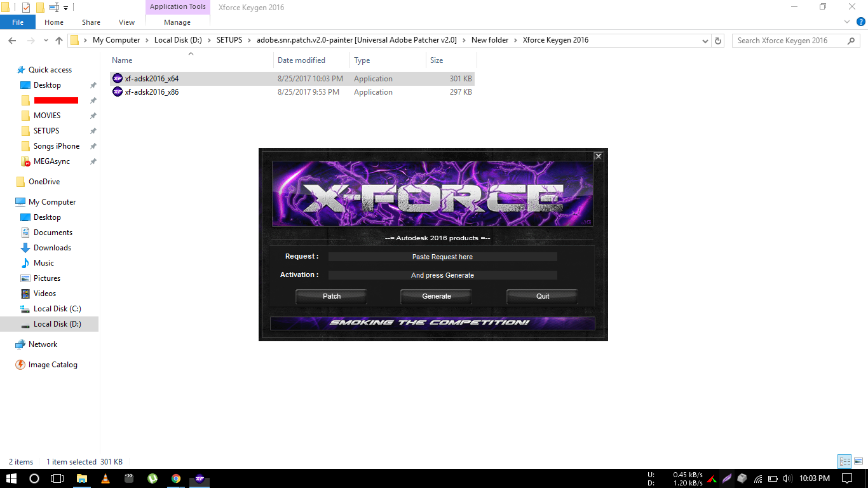
Task: Open the File tab
Action: pyautogui.click(x=18, y=22)
